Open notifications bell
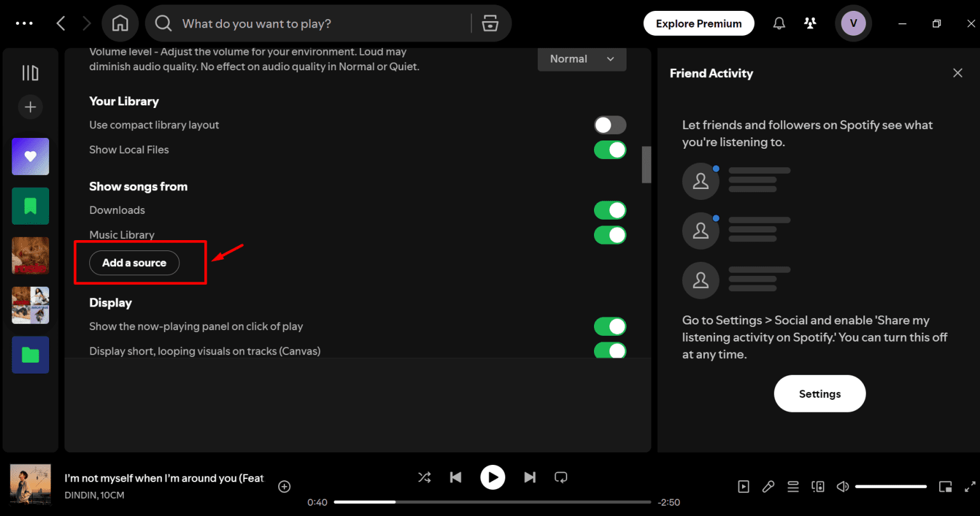The width and height of the screenshot is (980, 516). [x=778, y=23]
